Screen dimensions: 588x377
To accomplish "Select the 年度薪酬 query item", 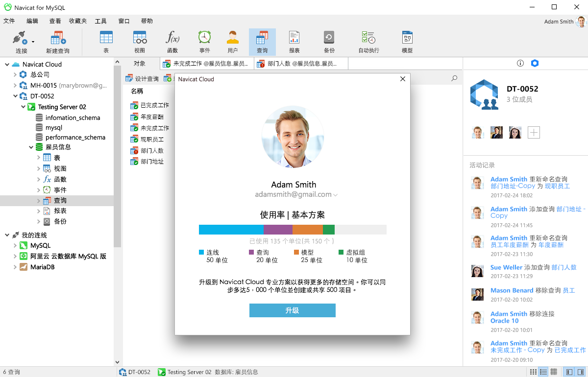I will (147, 117).
